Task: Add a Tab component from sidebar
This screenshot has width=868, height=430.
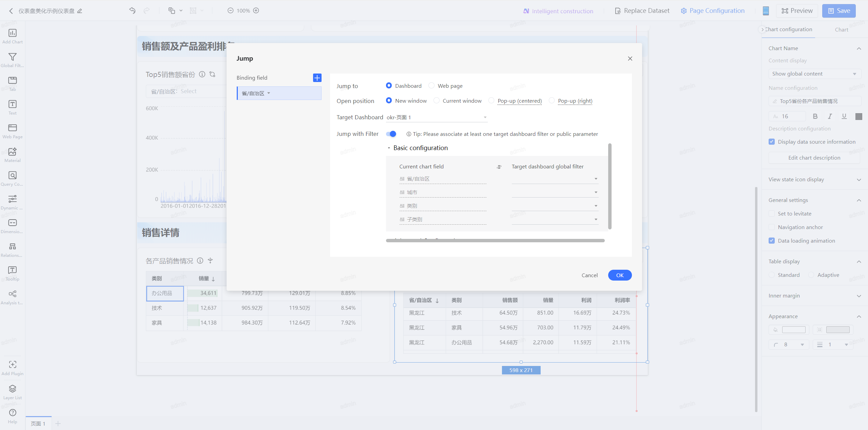Action: pyautogui.click(x=13, y=84)
